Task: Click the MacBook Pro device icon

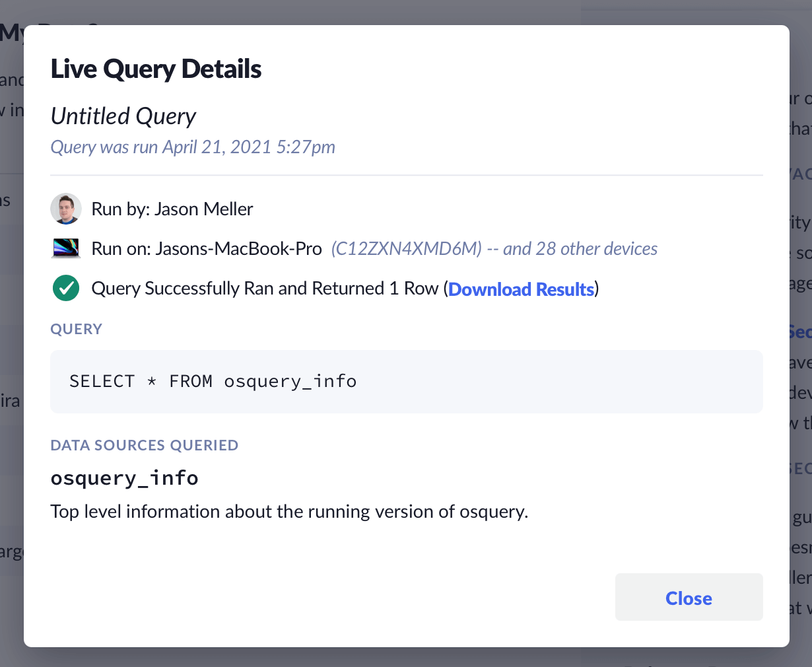Action: pyautogui.click(x=66, y=249)
